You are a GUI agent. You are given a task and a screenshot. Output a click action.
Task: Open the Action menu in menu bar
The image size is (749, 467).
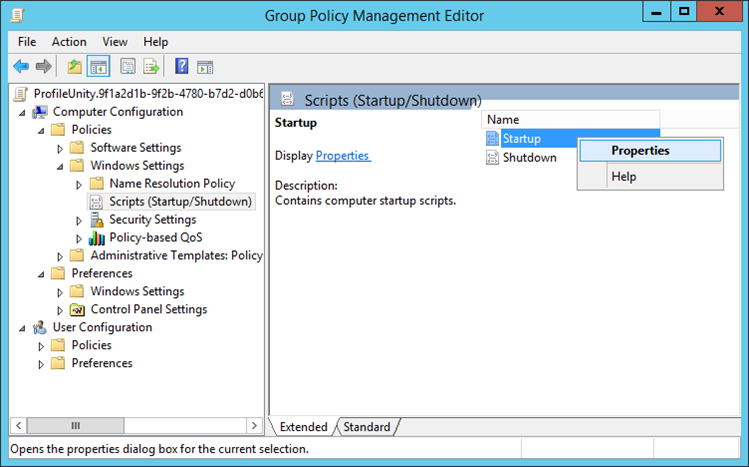[x=69, y=42]
